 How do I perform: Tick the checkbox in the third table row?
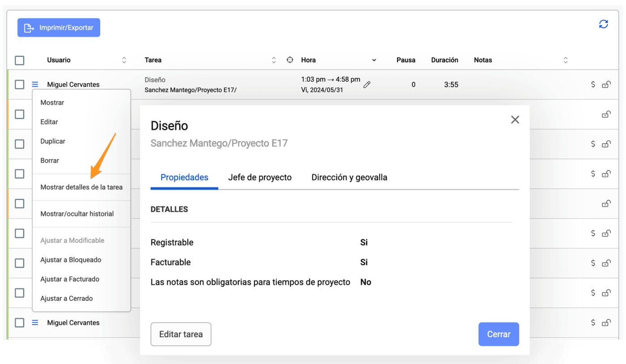coord(20,144)
